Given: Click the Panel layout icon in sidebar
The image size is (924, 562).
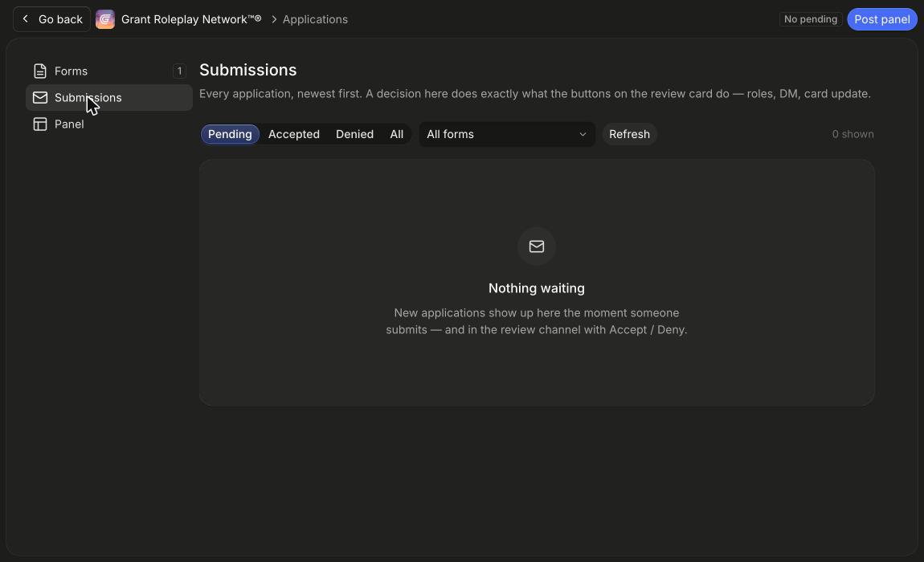Looking at the screenshot, I should coord(39,124).
